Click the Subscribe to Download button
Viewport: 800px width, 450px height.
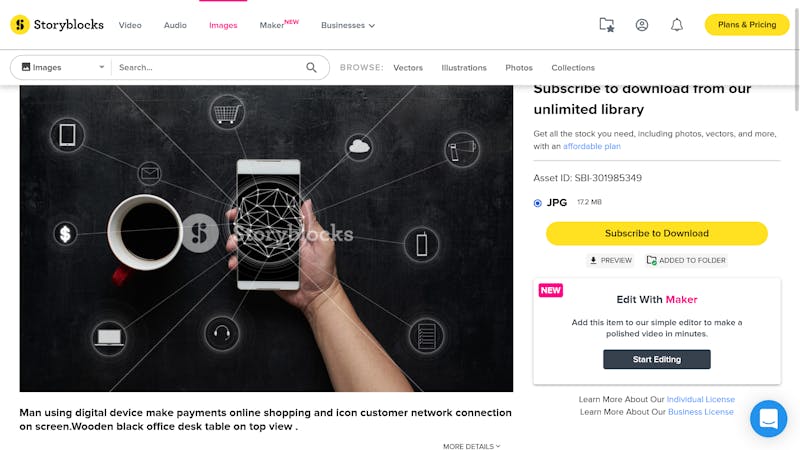click(657, 233)
